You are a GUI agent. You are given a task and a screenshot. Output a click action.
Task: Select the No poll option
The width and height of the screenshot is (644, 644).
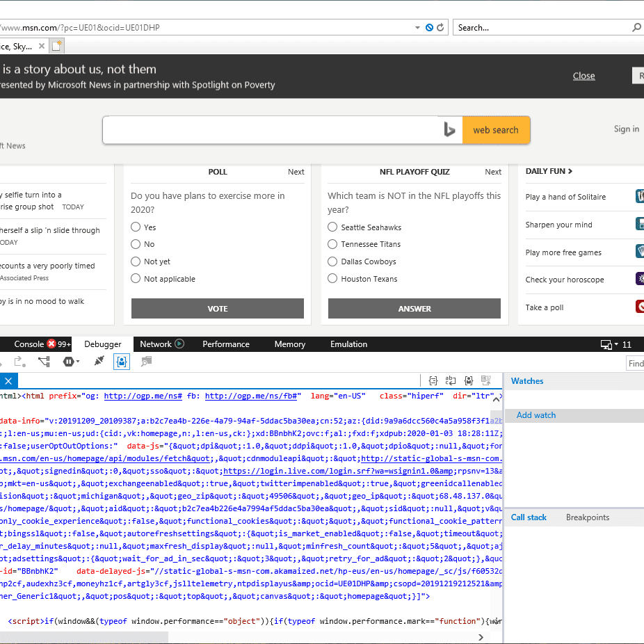click(136, 244)
